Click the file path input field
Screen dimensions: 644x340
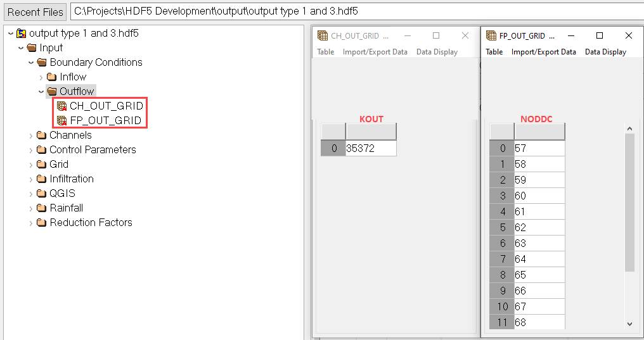click(x=355, y=11)
